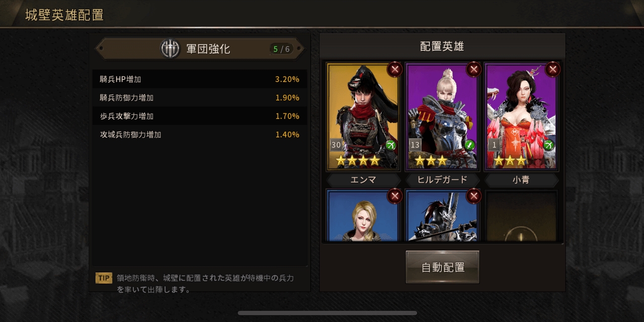Click the 軍団強化 shield emblem icon
Screen dimensions: 644x322
[x=170, y=49]
